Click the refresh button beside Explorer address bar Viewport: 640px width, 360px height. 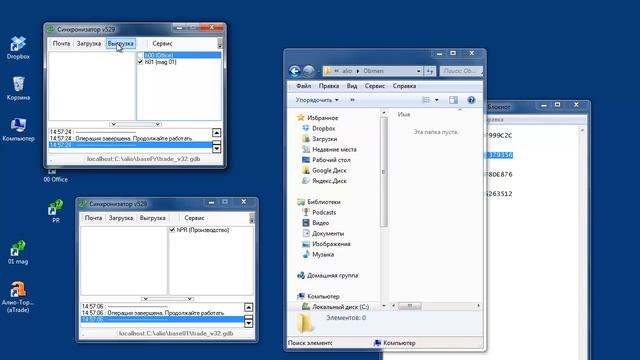tap(430, 71)
